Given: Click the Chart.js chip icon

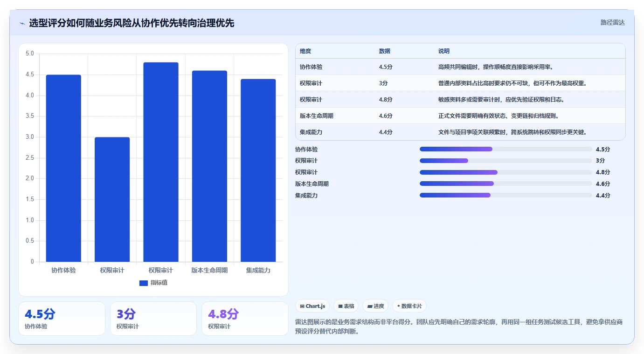Looking at the screenshot, I should pyautogui.click(x=302, y=306).
